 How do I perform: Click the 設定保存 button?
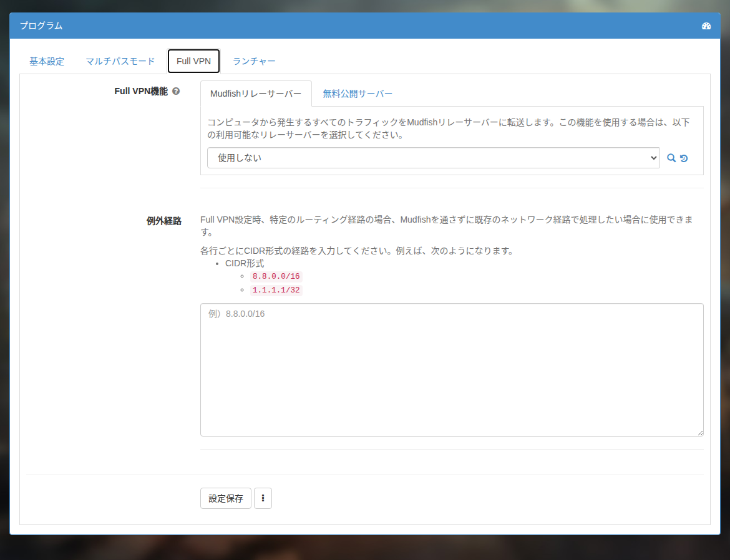click(x=226, y=498)
